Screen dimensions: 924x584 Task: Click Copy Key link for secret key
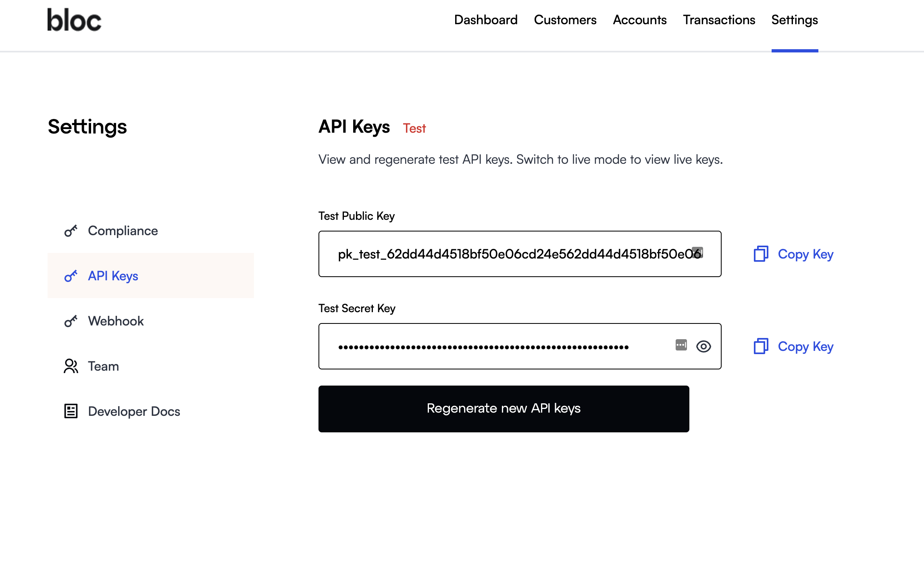[805, 346]
